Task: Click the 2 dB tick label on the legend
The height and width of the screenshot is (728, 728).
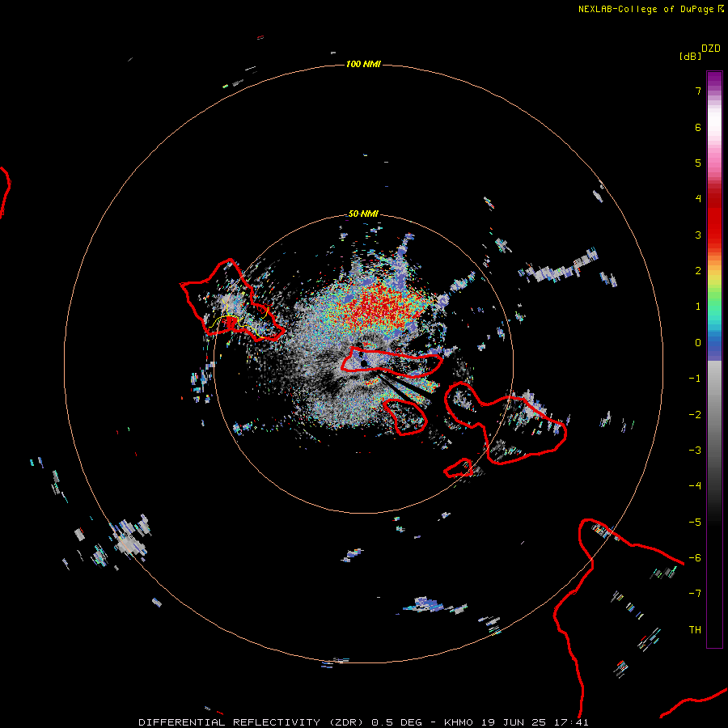Action: [698, 271]
